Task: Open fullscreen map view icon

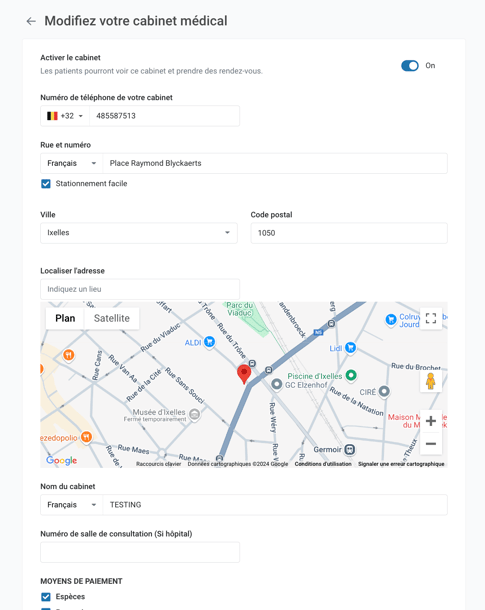Action: pyautogui.click(x=431, y=318)
